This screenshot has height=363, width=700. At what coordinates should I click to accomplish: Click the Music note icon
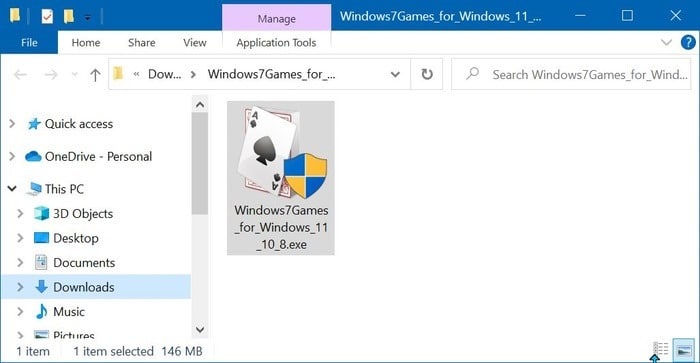pos(42,311)
